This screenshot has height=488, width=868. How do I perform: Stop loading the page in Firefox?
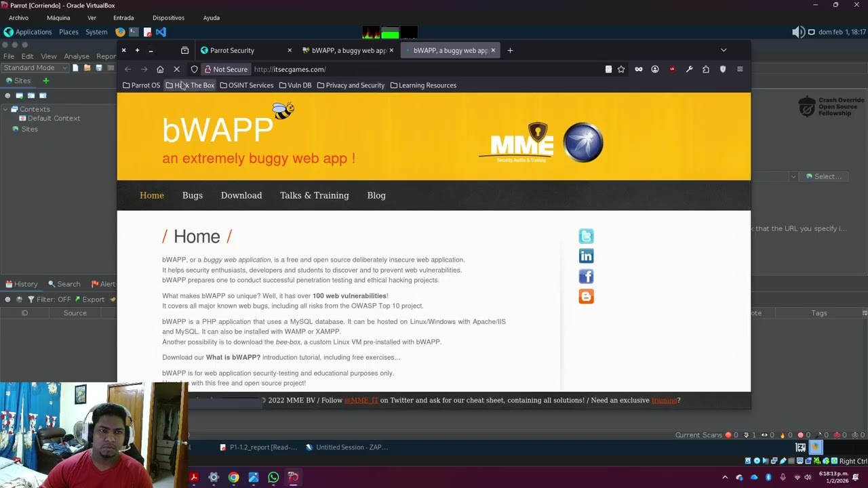[x=176, y=69]
